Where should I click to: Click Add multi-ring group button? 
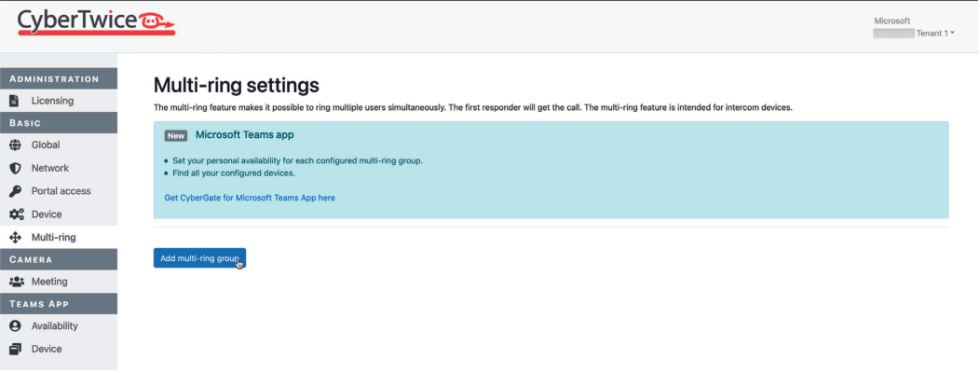pyautogui.click(x=199, y=258)
